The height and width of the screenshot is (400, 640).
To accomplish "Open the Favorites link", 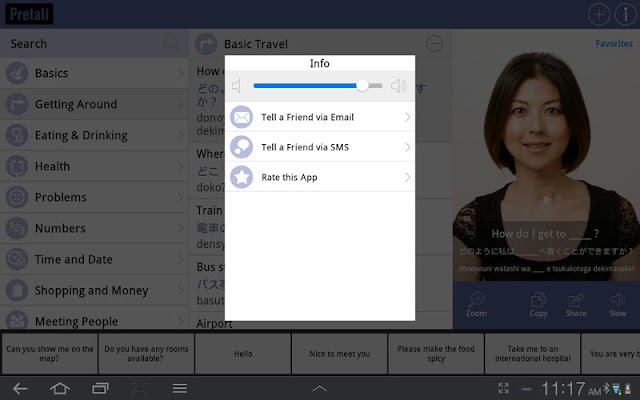I will point(613,44).
